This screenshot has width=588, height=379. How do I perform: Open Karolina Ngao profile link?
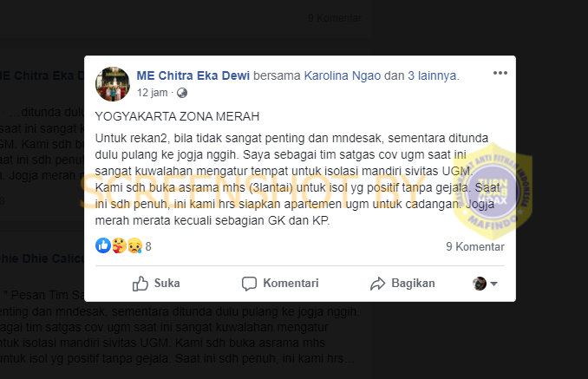[343, 75]
